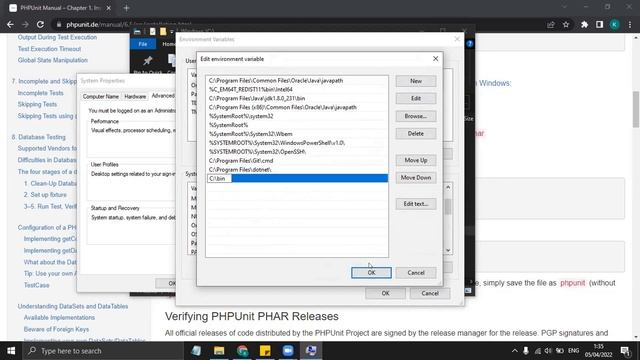Open the Browse... folder picker
640x360 pixels.
[416, 116]
